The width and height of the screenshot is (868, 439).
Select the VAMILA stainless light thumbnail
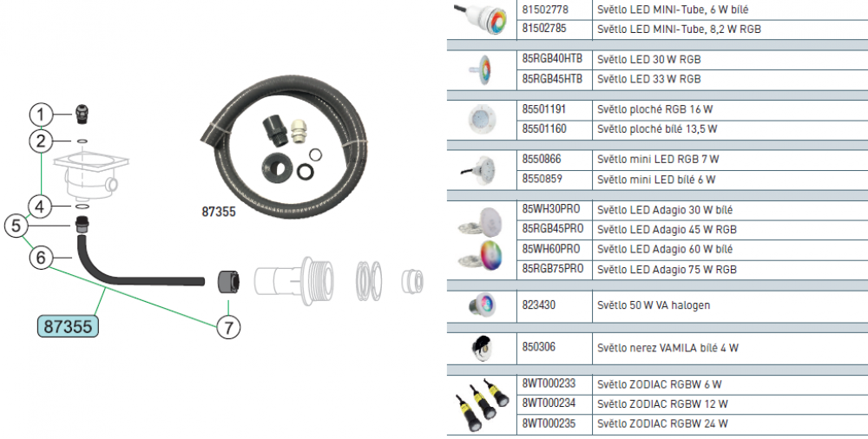click(481, 348)
